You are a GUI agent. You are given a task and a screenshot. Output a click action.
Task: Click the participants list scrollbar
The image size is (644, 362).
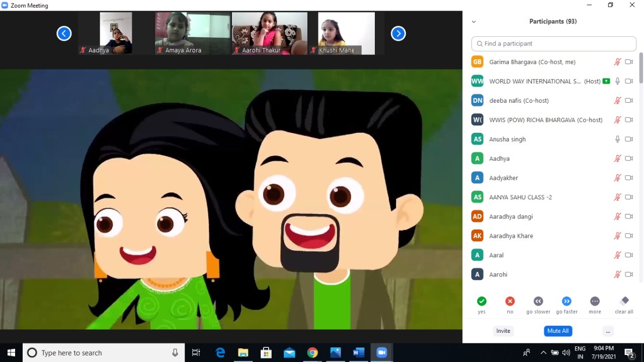coord(641,67)
